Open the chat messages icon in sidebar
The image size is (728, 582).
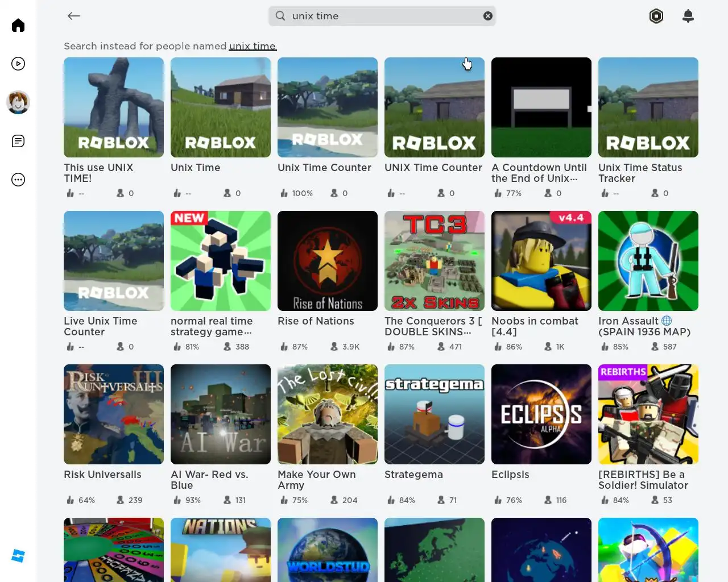(x=18, y=141)
